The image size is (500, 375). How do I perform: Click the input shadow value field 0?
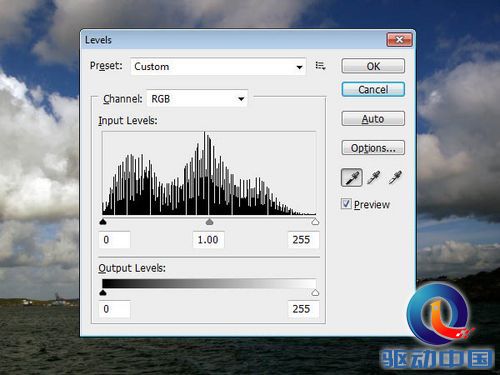click(x=115, y=240)
